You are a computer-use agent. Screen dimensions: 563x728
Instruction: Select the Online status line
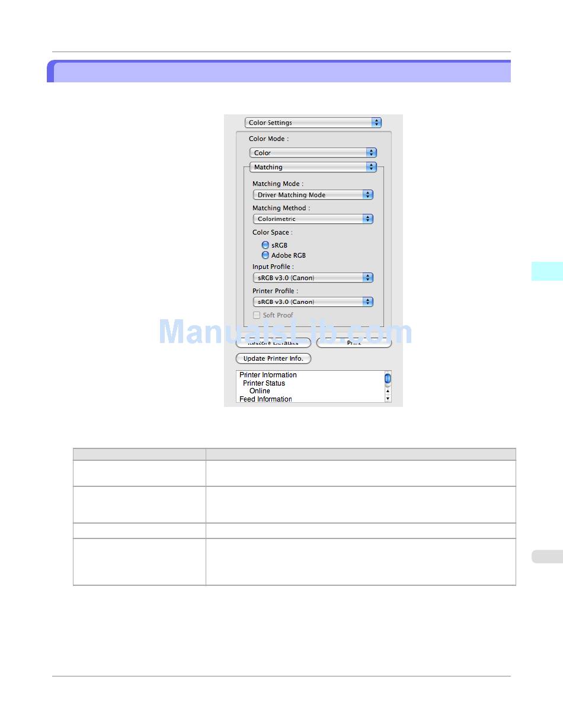point(260,391)
